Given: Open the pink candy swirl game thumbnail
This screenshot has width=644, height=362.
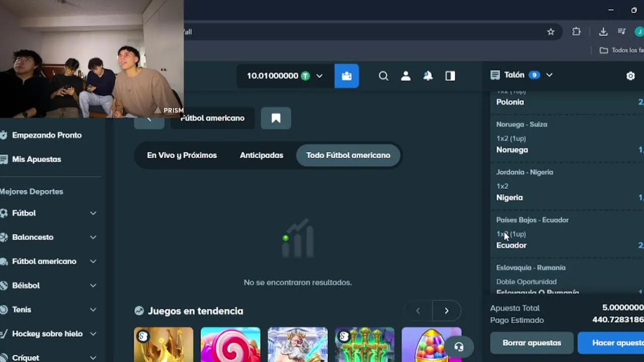Looking at the screenshot, I should 230,344.
